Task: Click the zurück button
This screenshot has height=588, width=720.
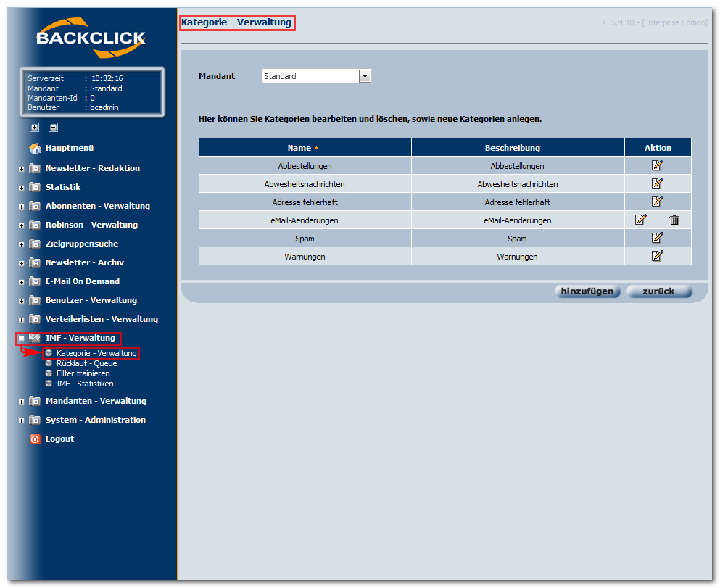Action: (658, 291)
